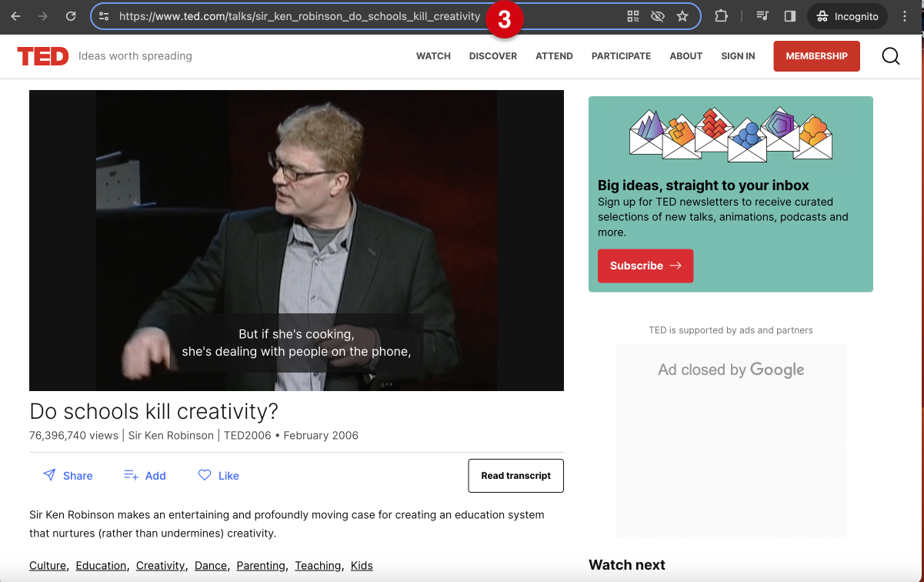Viewport: 924px width, 582px height.
Task: Open the DISCOVER menu
Action: click(493, 56)
